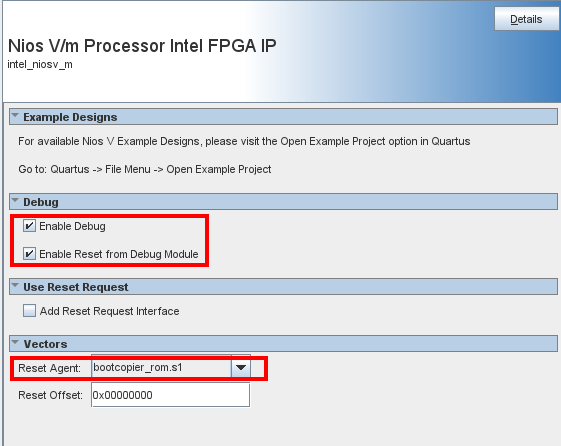Select the Example Designs header bar

(283, 117)
